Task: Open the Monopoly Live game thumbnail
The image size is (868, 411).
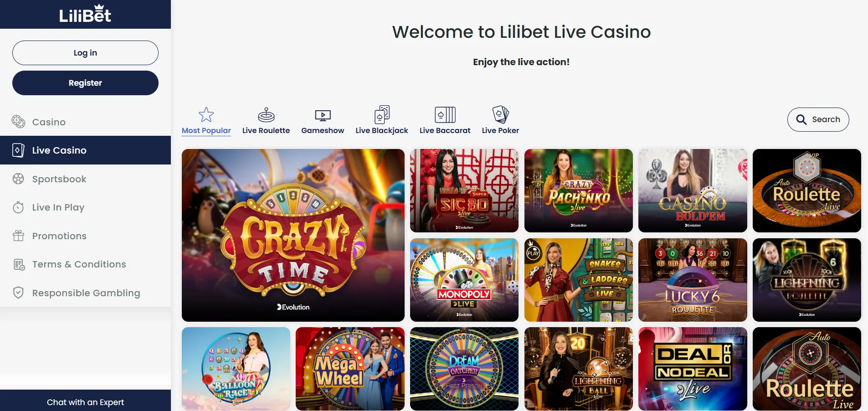Action: (x=464, y=280)
